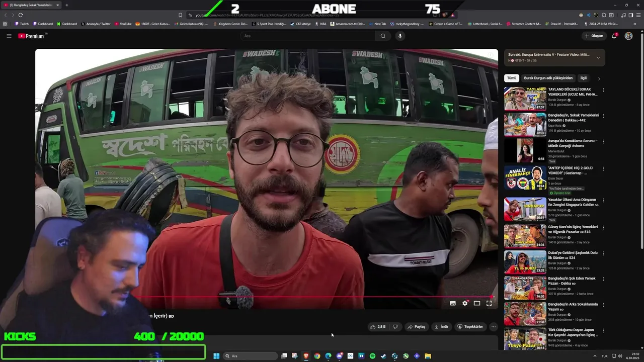Click the search magnifier button

pyautogui.click(x=383, y=36)
